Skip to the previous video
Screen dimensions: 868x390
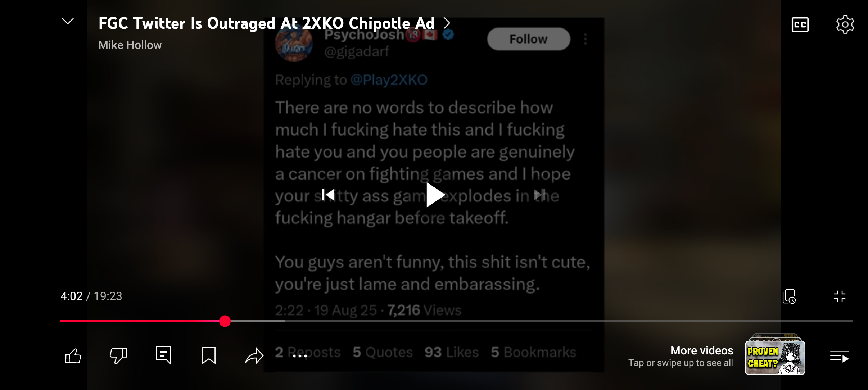click(328, 195)
